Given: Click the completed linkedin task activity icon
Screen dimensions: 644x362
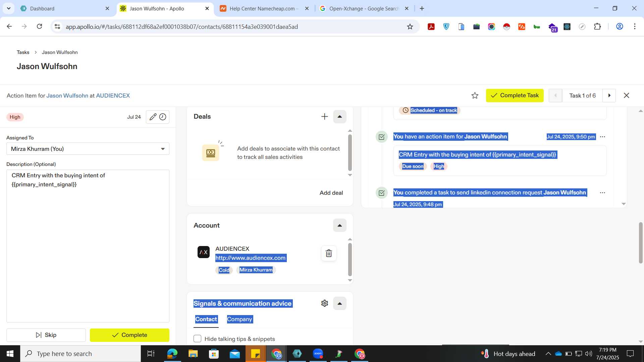Looking at the screenshot, I should pos(382,193).
